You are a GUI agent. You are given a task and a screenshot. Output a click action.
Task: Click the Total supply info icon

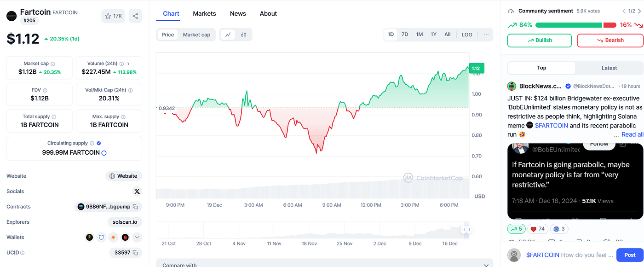tap(54, 117)
